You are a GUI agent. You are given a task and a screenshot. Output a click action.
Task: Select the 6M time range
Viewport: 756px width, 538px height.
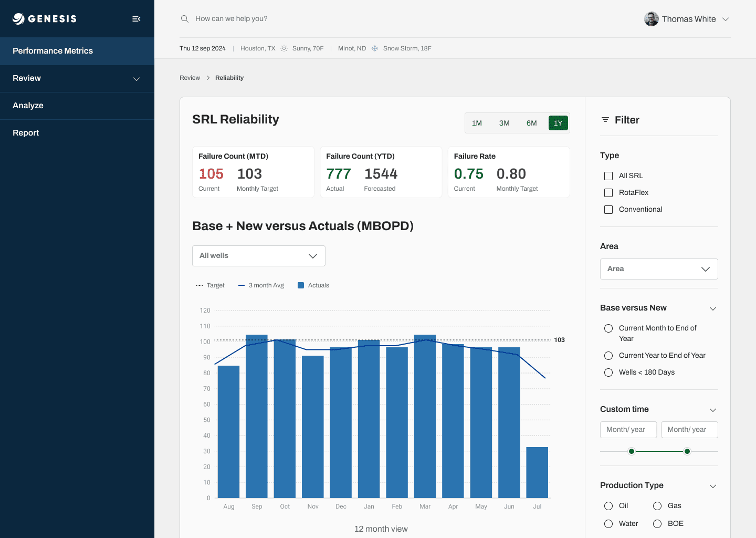pyautogui.click(x=531, y=123)
